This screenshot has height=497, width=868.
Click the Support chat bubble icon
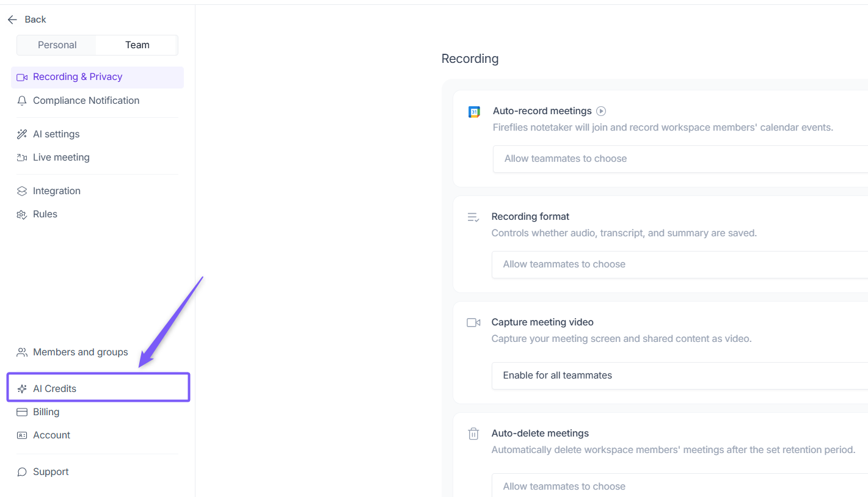tap(22, 472)
